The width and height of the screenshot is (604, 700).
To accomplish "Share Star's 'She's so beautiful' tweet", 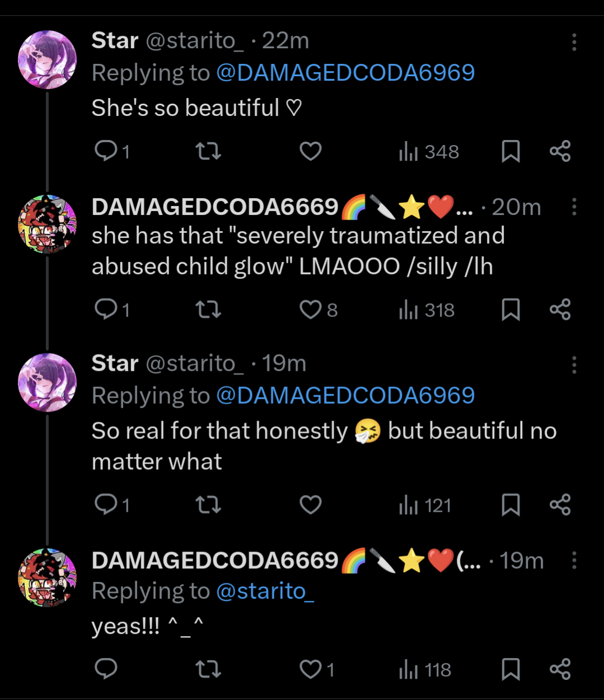I will pos(560,151).
